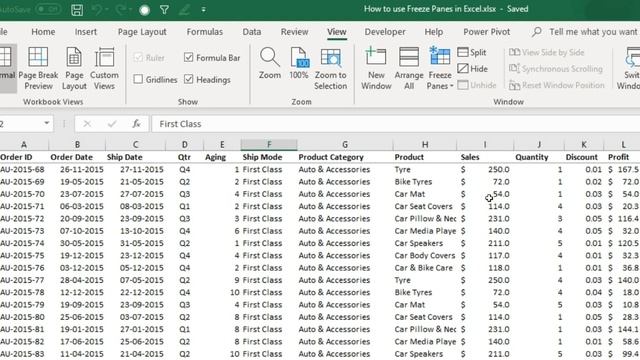Open the Developer tab
The height and width of the screenshot is (360, 640).
385,32
